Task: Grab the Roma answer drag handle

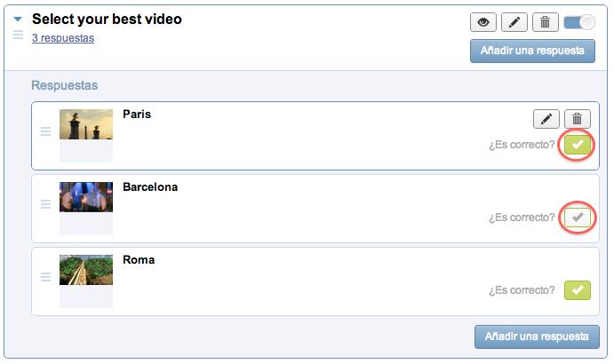Action: tap(46, 277)
